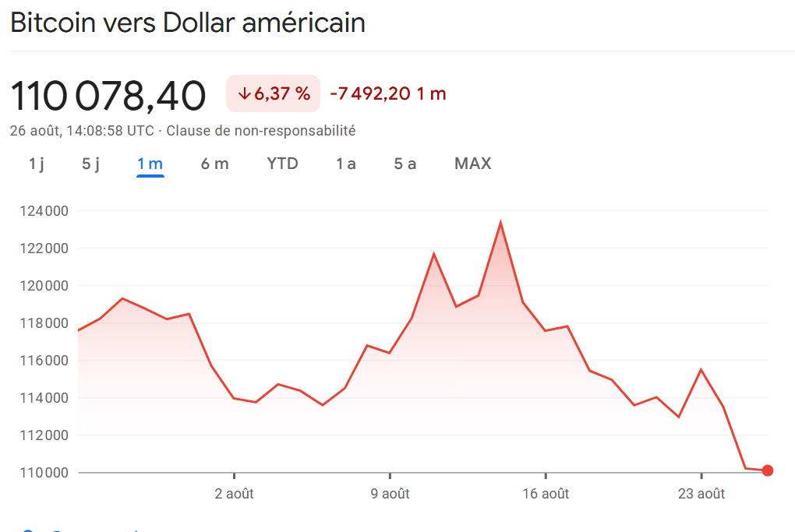795x532 pixels.
Task: Click the downward arrow icon in the badge
Action: [242, 93]
